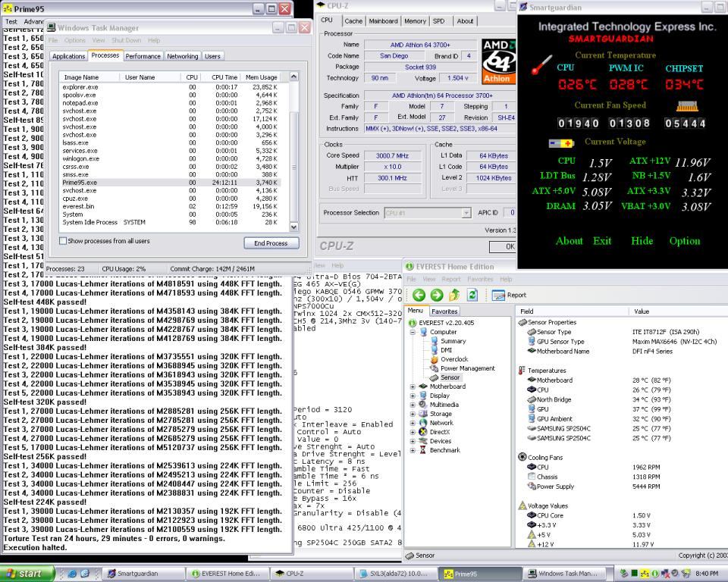728x582 pixels.
Task: Click the green EVEREST icon in system tray
Action: 654,574
